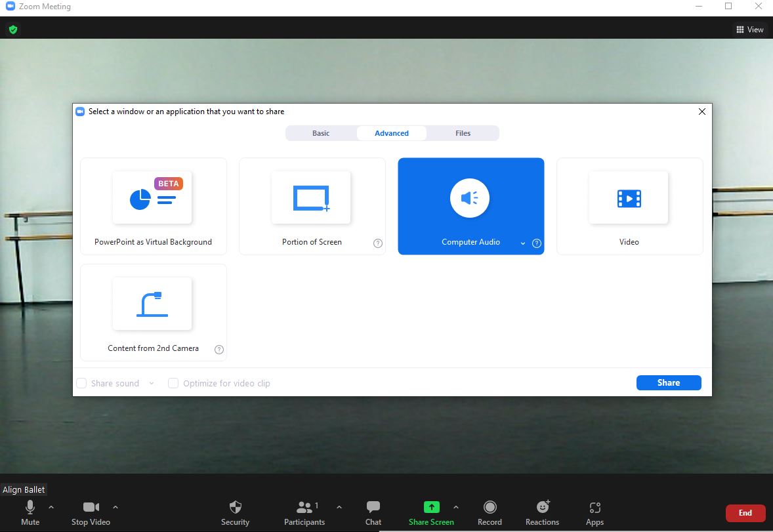Screen dimensions: 773x532
Task: Switch to the Files tab
Action: [x=463, y=133]
